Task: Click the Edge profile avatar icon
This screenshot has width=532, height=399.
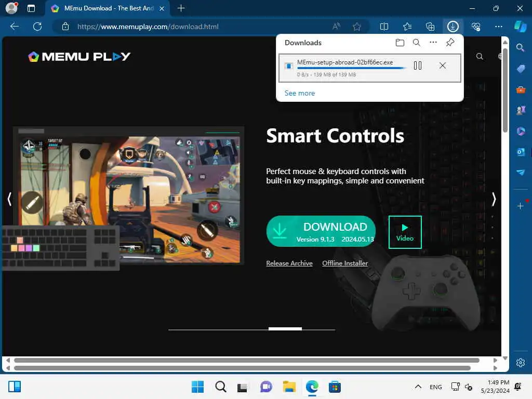Action: [12, 8]
